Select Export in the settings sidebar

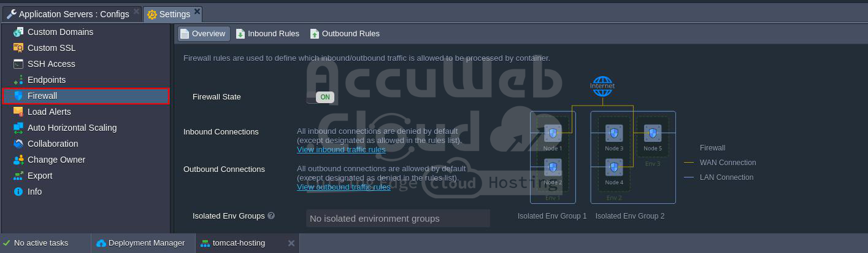point(40,176)
